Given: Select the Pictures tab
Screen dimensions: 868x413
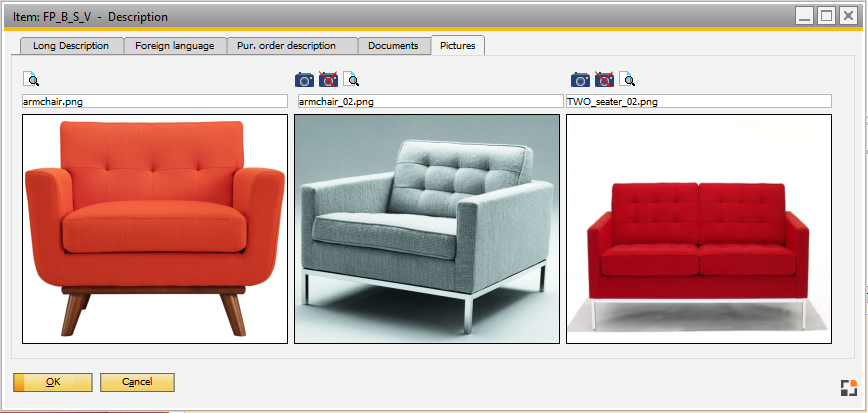Looking at the screenshot, I should [x=458, y=46].
